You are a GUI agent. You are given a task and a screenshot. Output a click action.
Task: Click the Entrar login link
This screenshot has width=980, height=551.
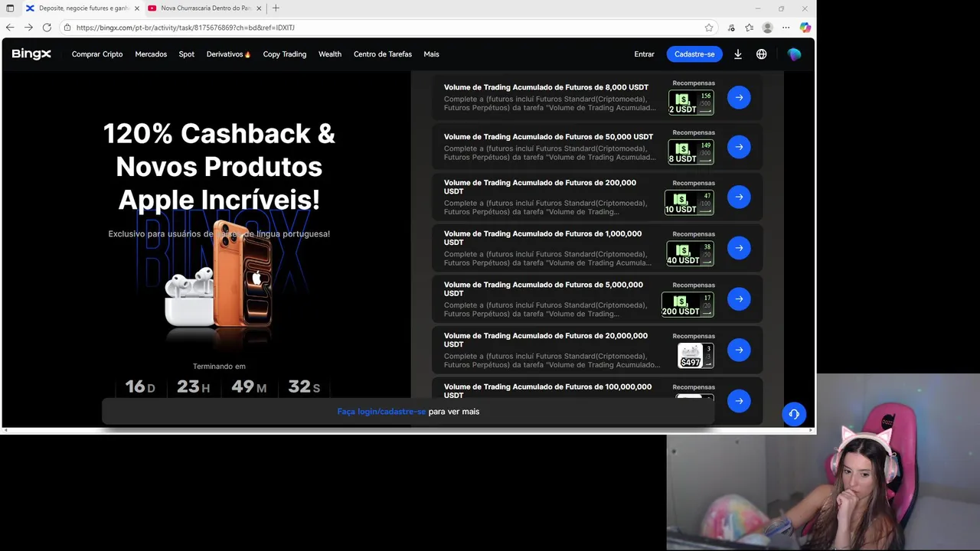point(644,54)
